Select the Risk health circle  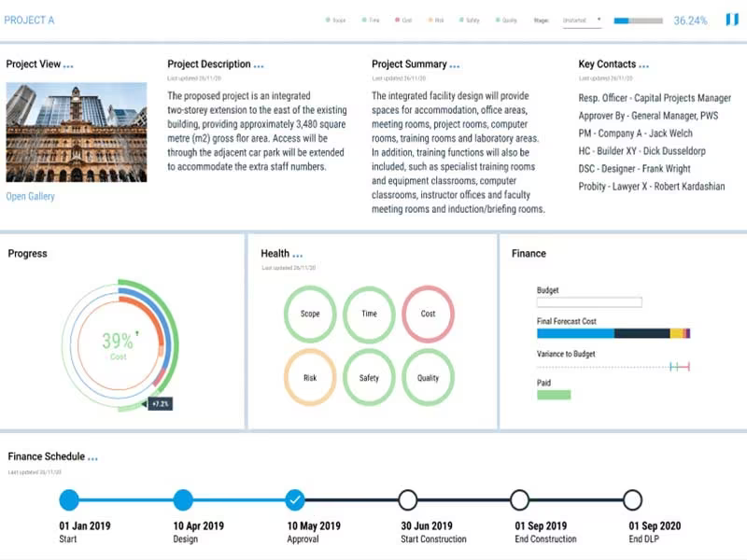[310, 378]
